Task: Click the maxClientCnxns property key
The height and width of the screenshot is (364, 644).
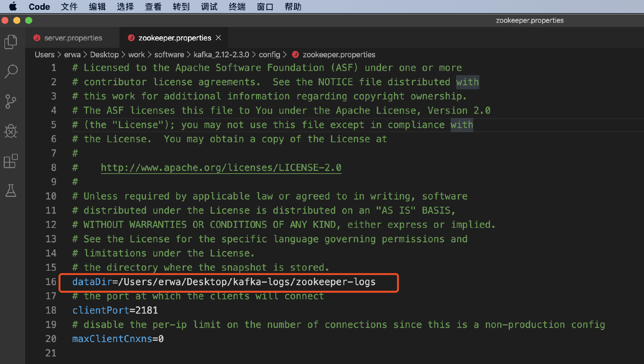Action: pos(112,339)
